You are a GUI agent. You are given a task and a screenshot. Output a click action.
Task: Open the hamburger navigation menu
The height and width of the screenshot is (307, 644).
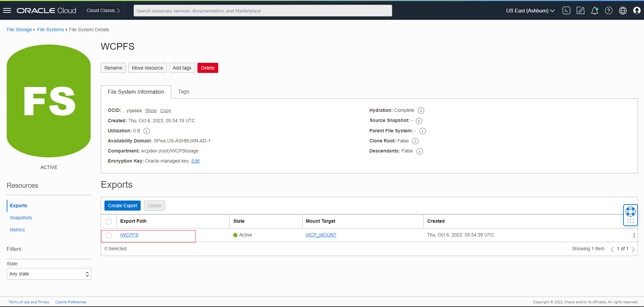tap(7, 10)
